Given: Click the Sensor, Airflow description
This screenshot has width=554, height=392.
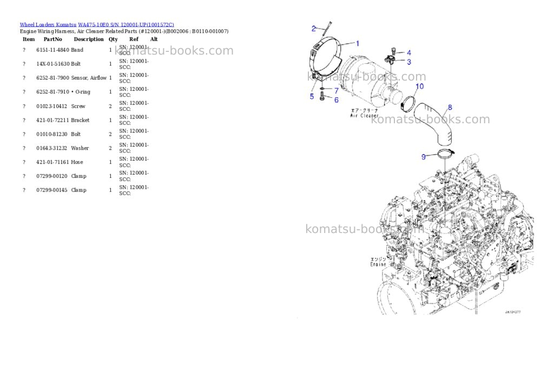Looking at the screenshot, I should click(x=89, y=78).
